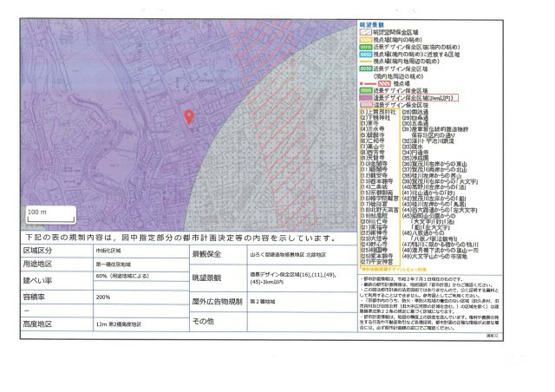Click the 遠景デザイン保全区域(16),(11),(49) value
Image resolution: width=555 pixels, height=392 pixels.
click(x=293, y=275)
